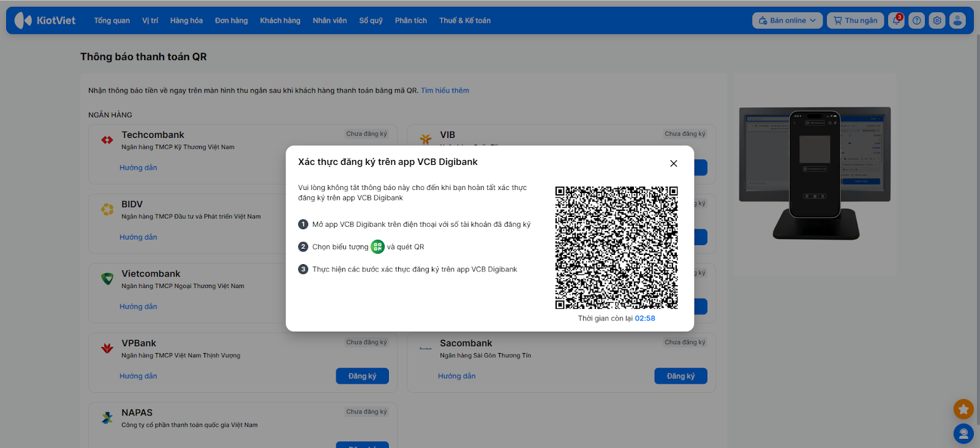This screenshot has width=980, height=448.
Task: Select the Thuế & Kế toán menu
Action: pos(464,20)
